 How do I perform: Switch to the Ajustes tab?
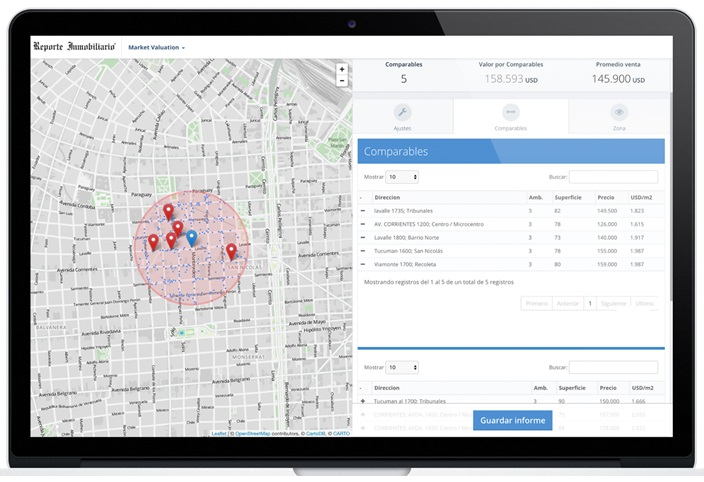[x=402, y=118]
